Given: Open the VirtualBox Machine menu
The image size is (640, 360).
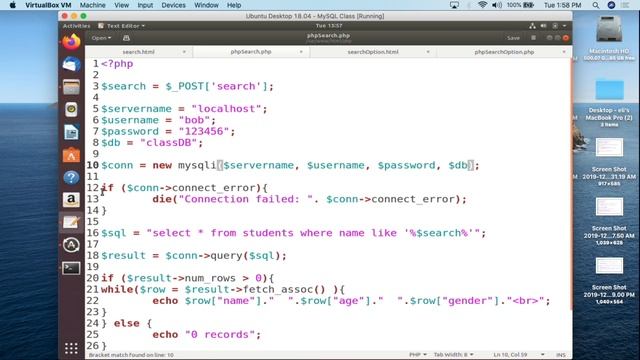Looking at the screenshot, I should click(93, 5).
